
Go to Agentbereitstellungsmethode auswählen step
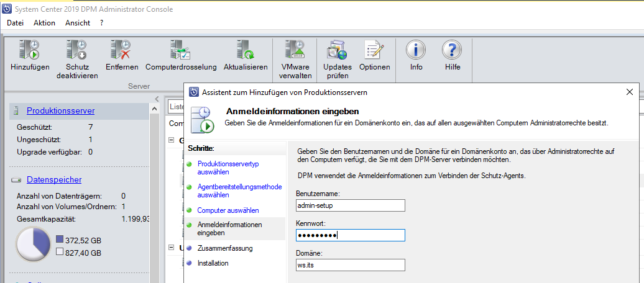(x=240, y=191)
